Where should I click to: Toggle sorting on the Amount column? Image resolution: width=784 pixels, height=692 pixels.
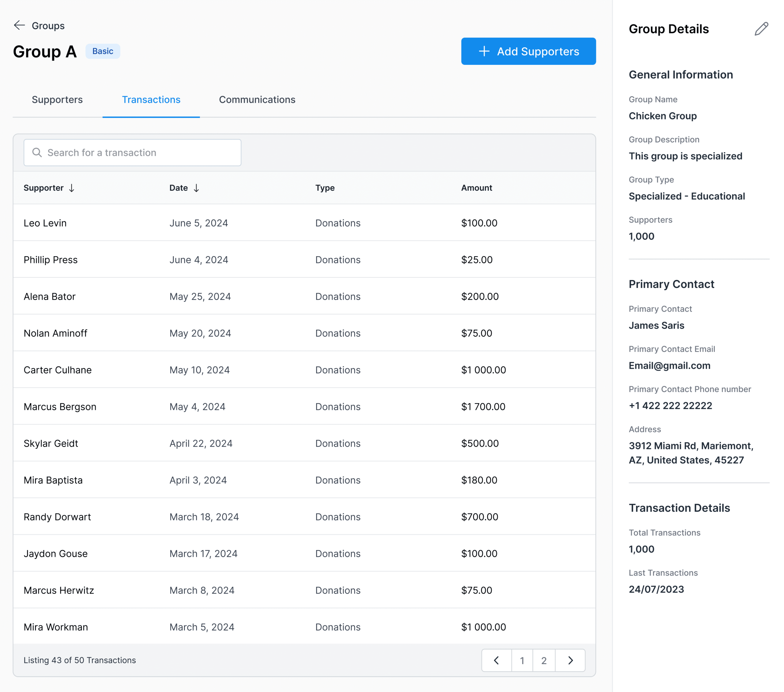tap(477, 188)
